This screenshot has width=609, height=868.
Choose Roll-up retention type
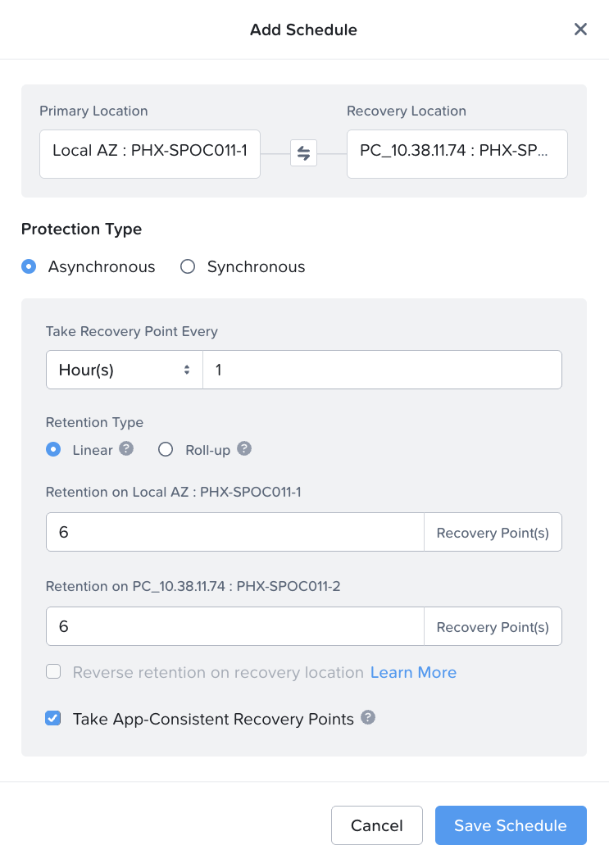coord(166,449)
